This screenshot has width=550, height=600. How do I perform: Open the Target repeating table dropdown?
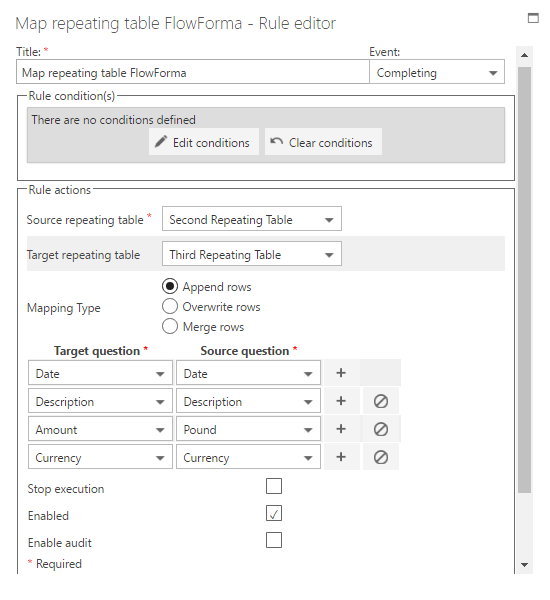(x=251, y=254)
